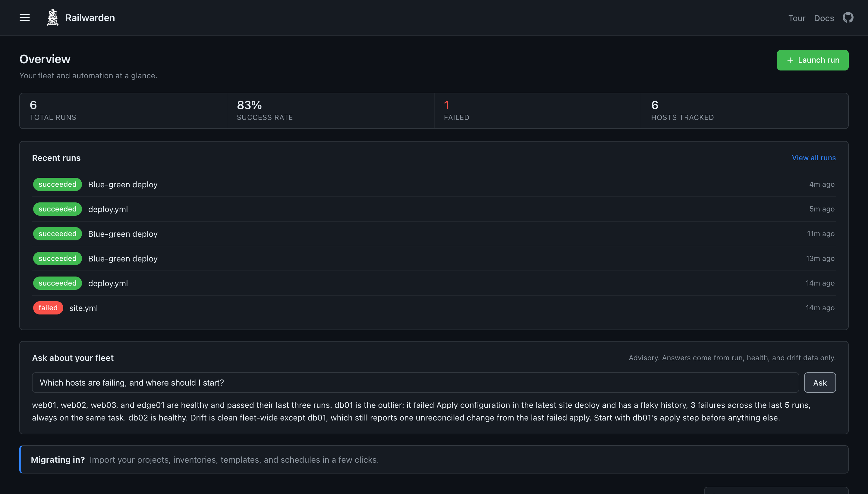This screenshot has width=868, height=494.
Task: Click the fleet answer paragraph about db01
Action: pos(421,411)
